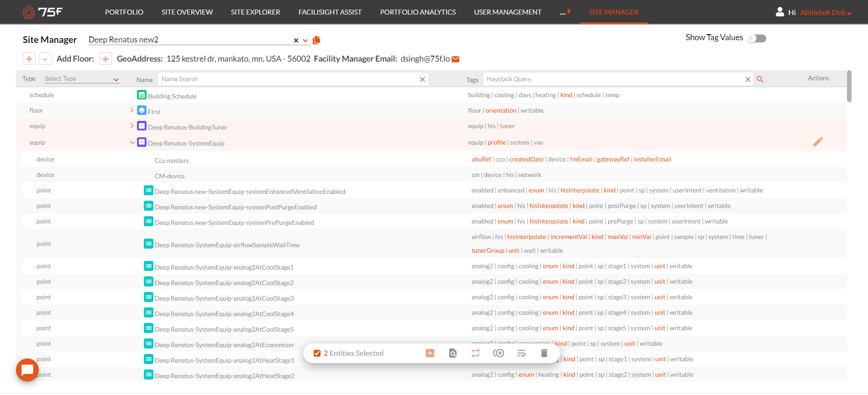Click ahuRef tag on Ccu masters row
868x395 pixels.
[x=481, y=159]
